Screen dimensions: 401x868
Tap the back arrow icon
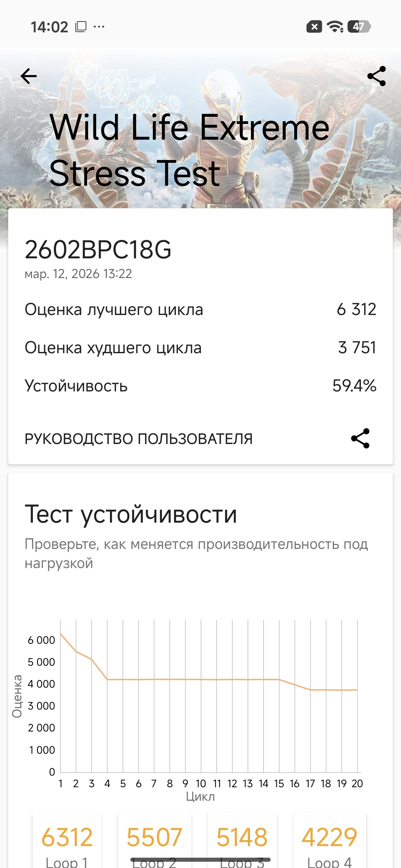29,76
